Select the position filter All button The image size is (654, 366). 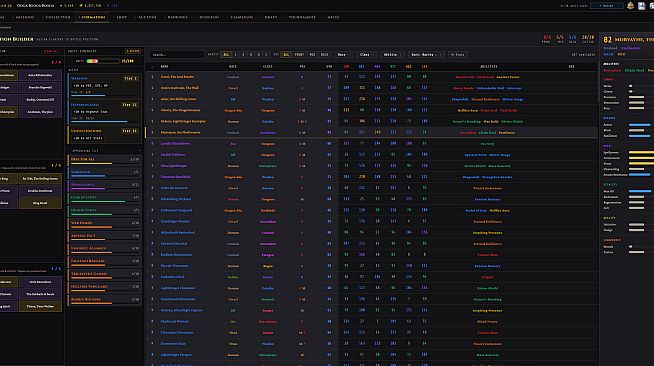pyautogui.click(x=286, y=55)
